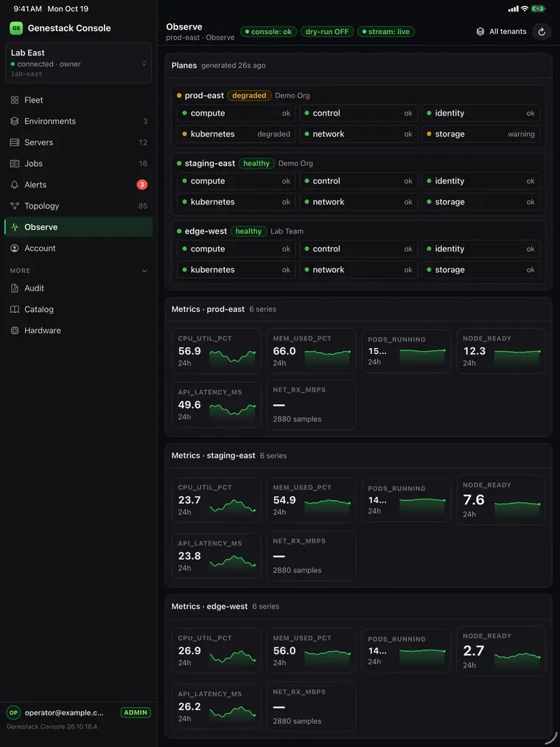Click the Observe pulse icon

[15, 227]
